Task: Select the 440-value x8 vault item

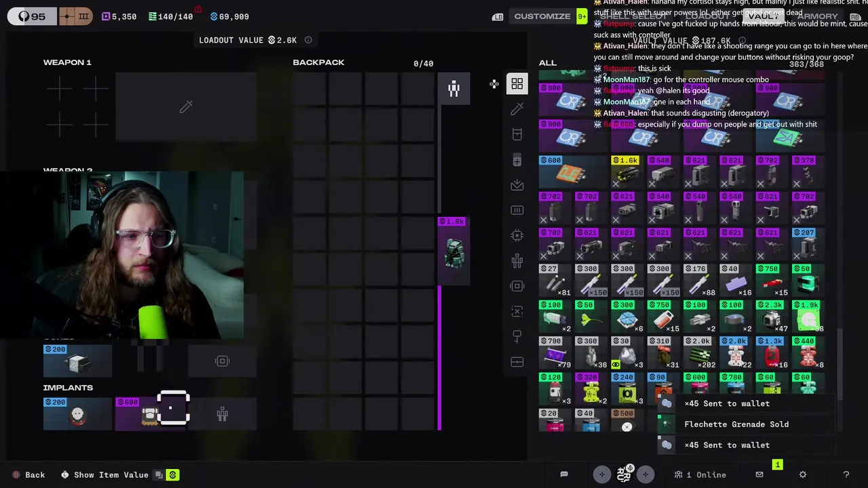Action: 808,352
